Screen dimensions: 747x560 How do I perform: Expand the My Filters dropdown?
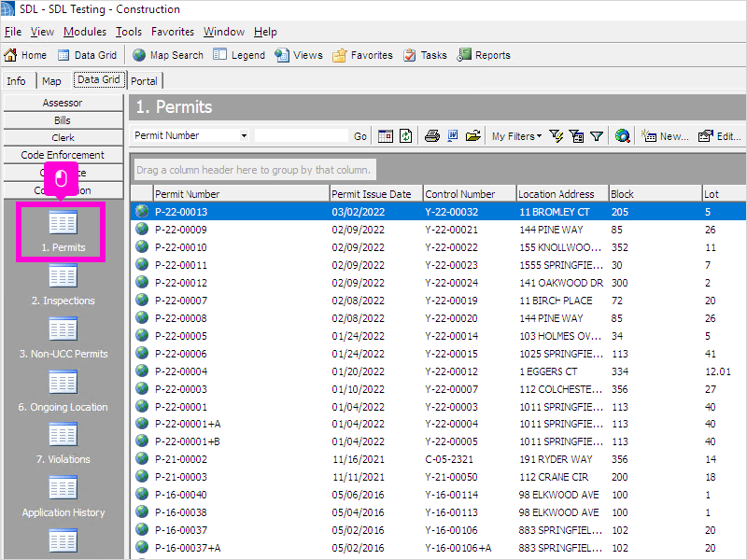517,136
